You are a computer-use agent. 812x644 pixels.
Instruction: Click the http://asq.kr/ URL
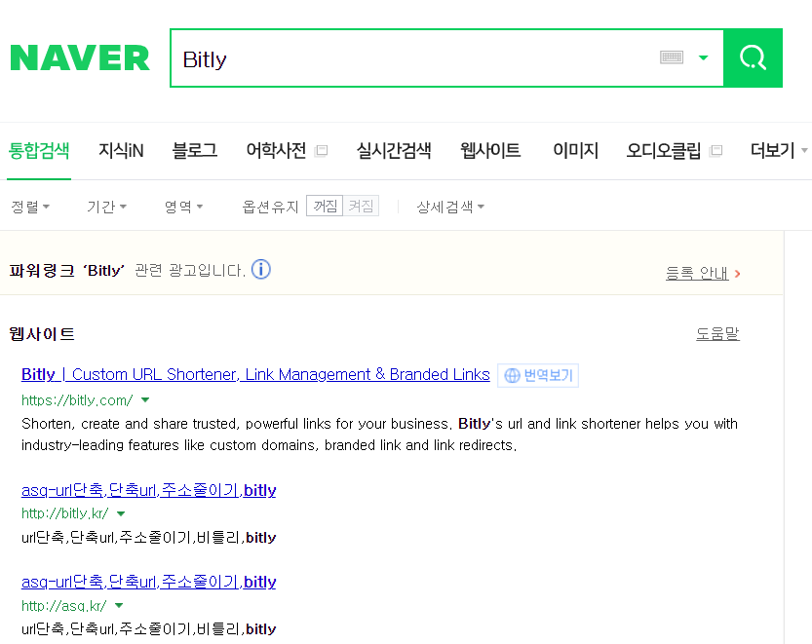(x=63, y=605)
